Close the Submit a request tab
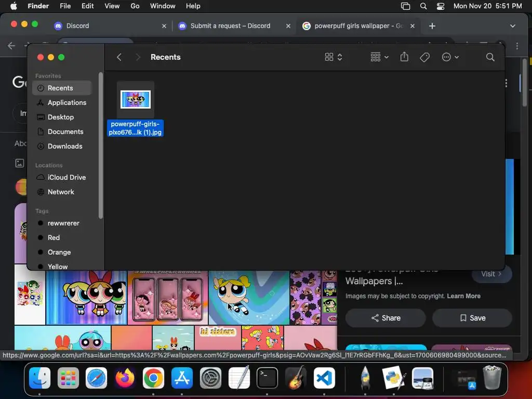 (288, 26)
